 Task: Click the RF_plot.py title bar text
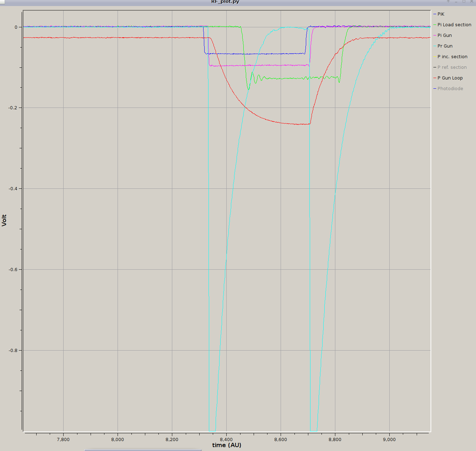pyautogui.click(x=225, y=2)
